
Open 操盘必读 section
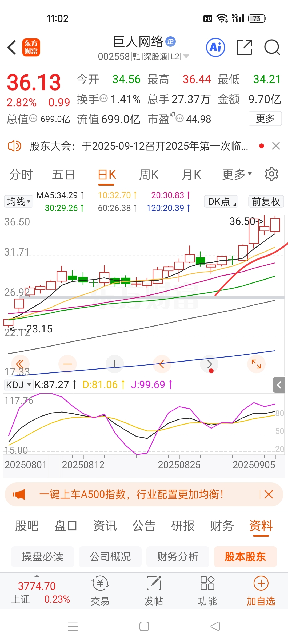click(43, 557)
